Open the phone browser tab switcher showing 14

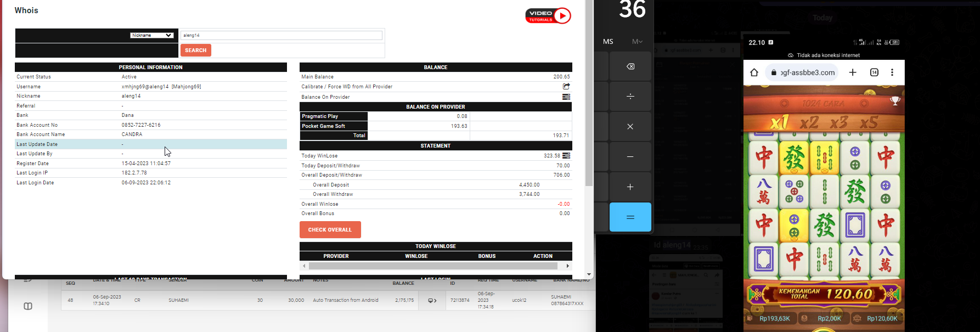pos(874,72)
